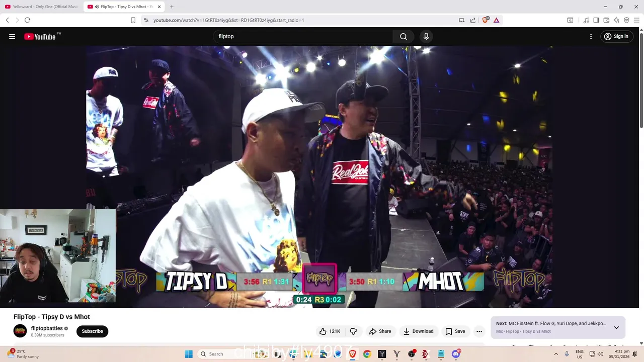
Task: Open Google Chrome from the taskbar
Action: pyautogui.click(x=367, y=354)
